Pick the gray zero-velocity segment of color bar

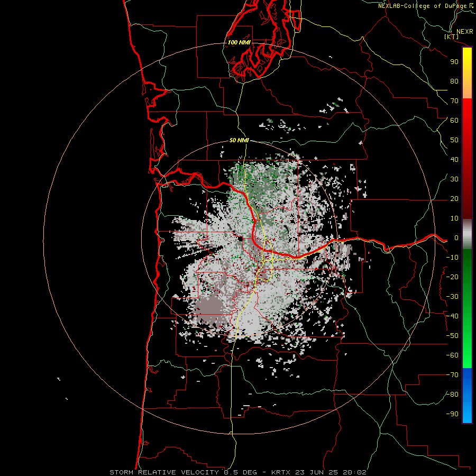tap(467, 234)
